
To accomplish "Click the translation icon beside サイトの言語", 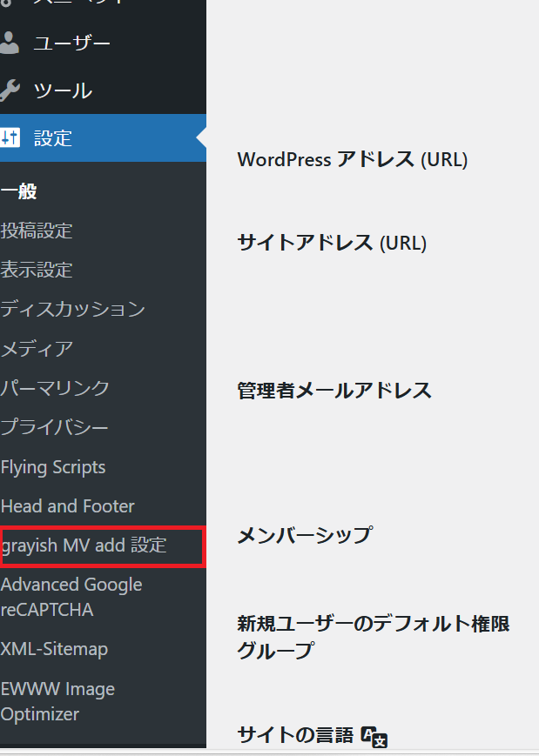I will [374, 736].
